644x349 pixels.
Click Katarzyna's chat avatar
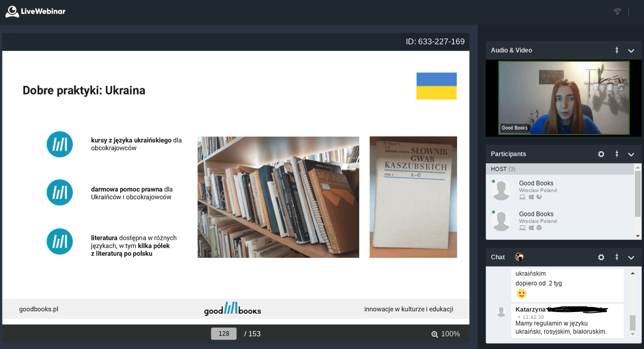click(501, 311)
